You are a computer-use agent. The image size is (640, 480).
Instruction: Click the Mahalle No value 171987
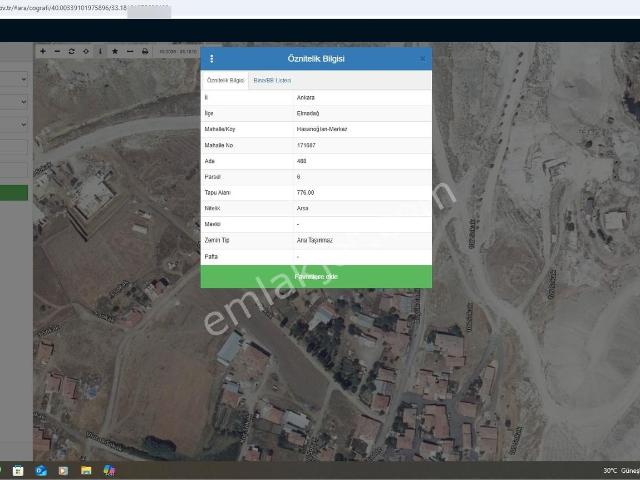coord(306,145)
